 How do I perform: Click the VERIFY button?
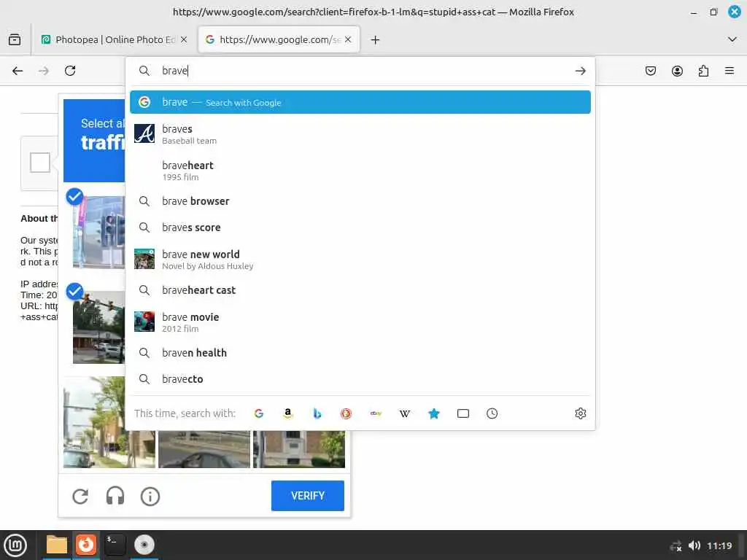[308, 496]
